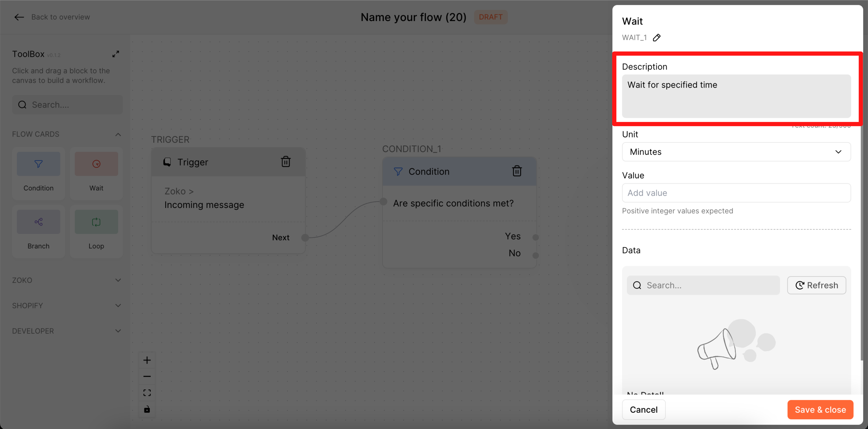Click the ToolBox search magnifier icon
Image resolution: width=868 pixels, height=429 pixels.
[22, 105]
